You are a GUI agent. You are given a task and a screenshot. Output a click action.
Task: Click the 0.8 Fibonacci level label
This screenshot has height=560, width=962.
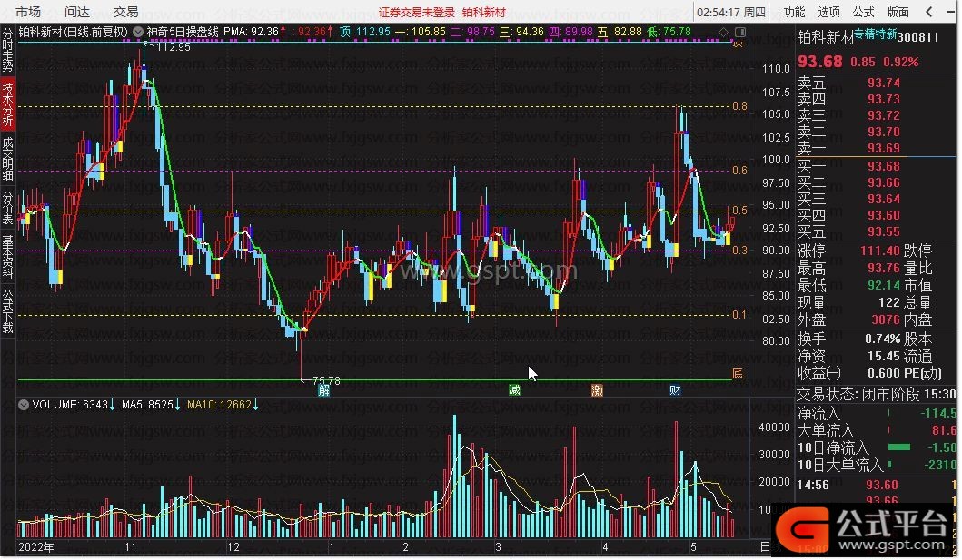(740, 106)
